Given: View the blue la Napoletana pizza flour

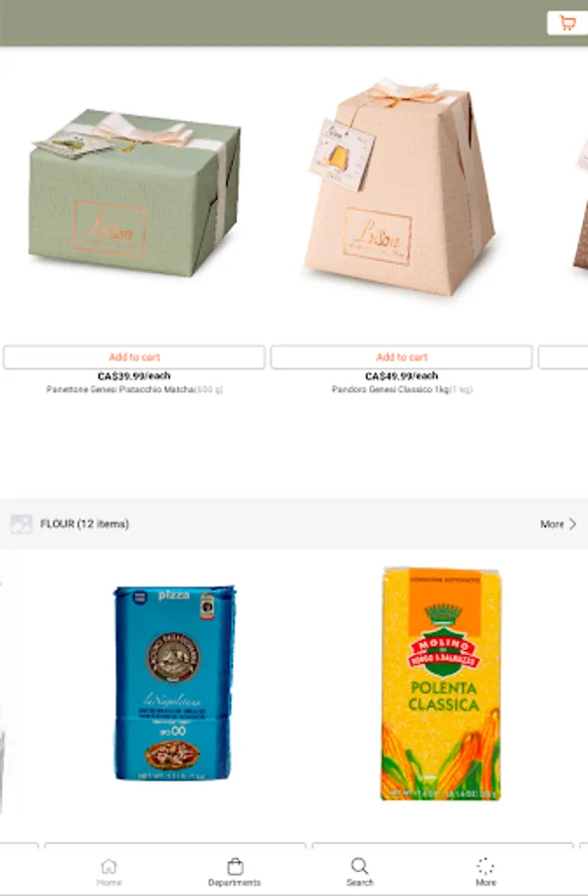Looking at the screenshot, I should pos(174,683).
